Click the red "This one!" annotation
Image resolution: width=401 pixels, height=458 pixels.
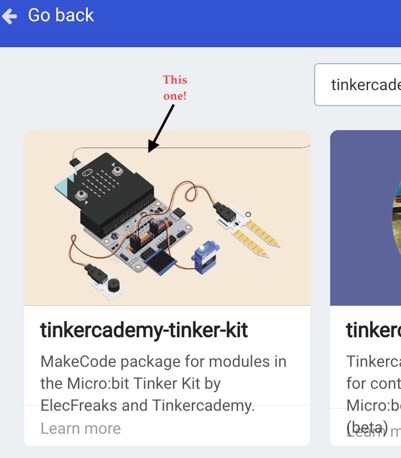(x=175, y=88)
